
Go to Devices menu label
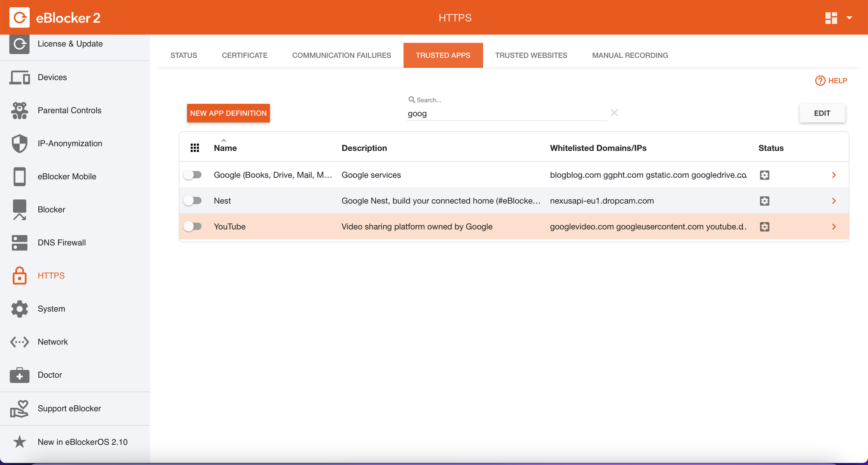click(x=52, y=77)
